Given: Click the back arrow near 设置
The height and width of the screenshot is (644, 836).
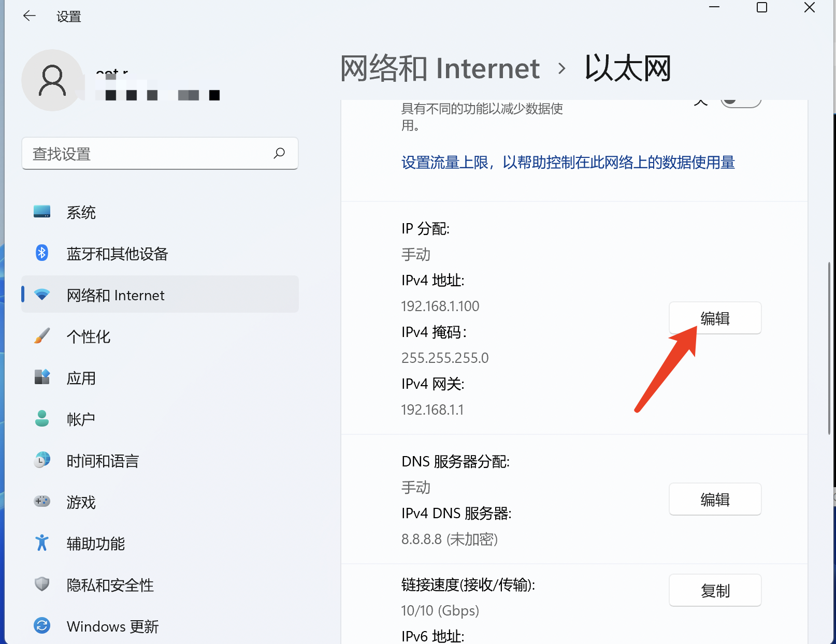Looking at the screenshot, I should pyautogui.click(x=29, y=16).
